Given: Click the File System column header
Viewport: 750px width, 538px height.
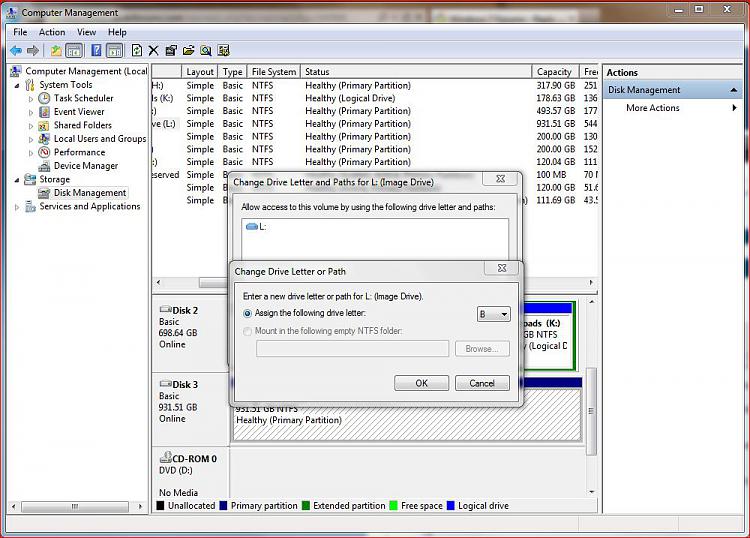Looking at the screenshot, I should click(x=274, y=72).
